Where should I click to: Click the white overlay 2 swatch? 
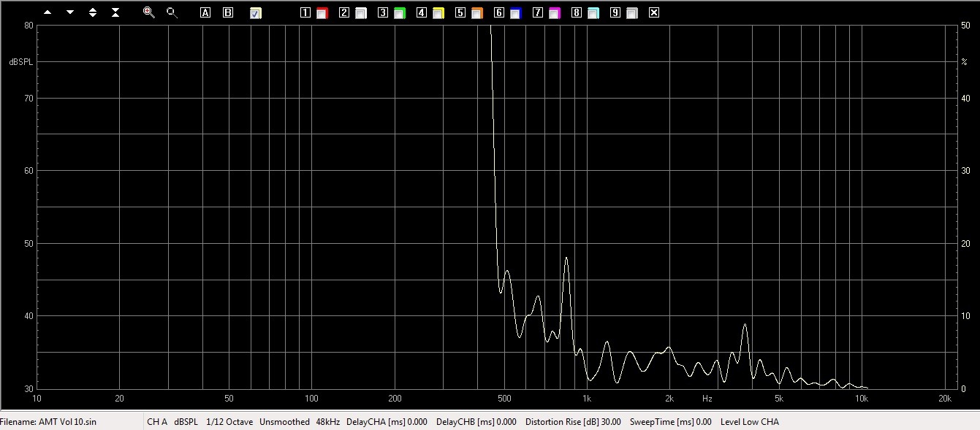click(x=360, y=13)
